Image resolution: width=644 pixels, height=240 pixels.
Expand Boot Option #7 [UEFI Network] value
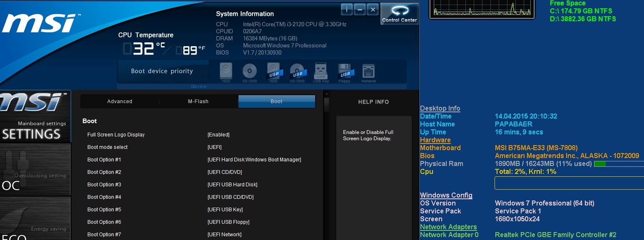224,235
